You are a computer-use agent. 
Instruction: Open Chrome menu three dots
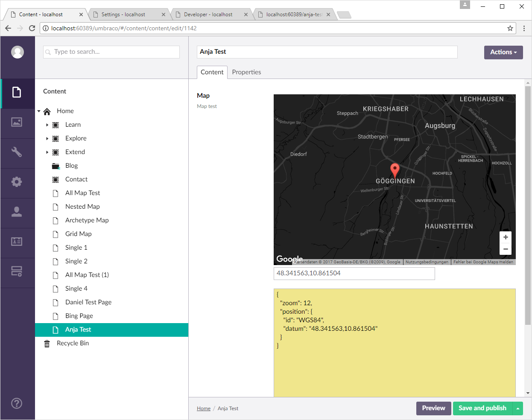point(524,28)
